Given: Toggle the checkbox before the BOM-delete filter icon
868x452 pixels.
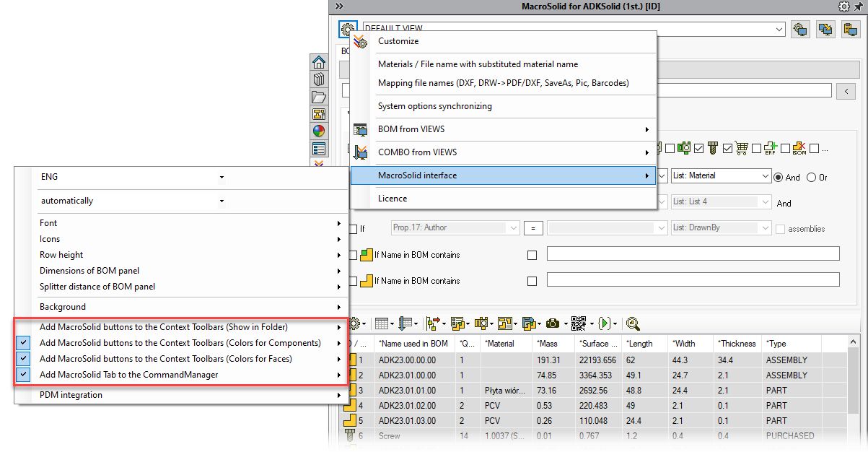Looking at the screenshot, I should tap(785, 149).
